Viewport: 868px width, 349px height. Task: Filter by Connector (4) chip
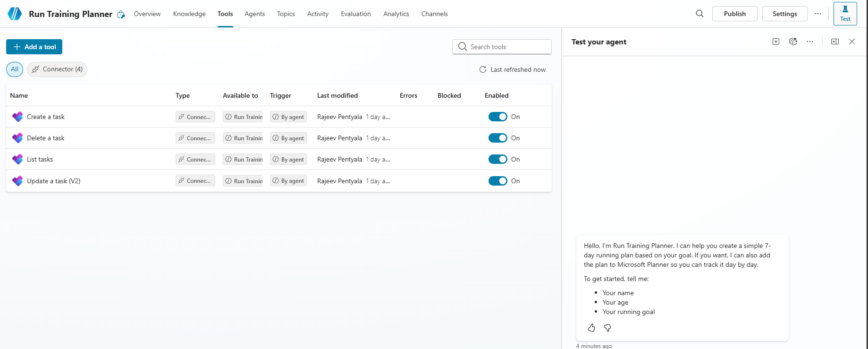tap(57, 69)
